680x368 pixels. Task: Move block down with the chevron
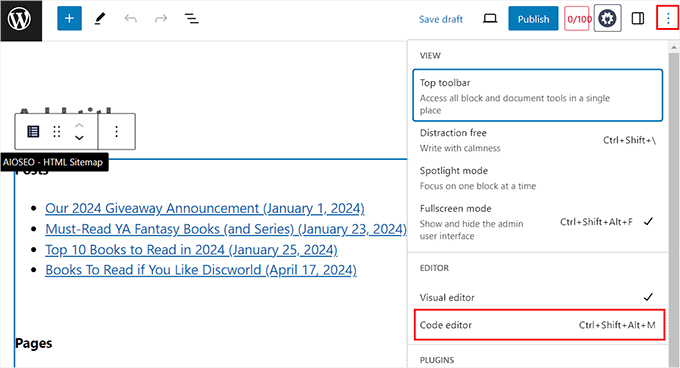(x=79, y=138)
